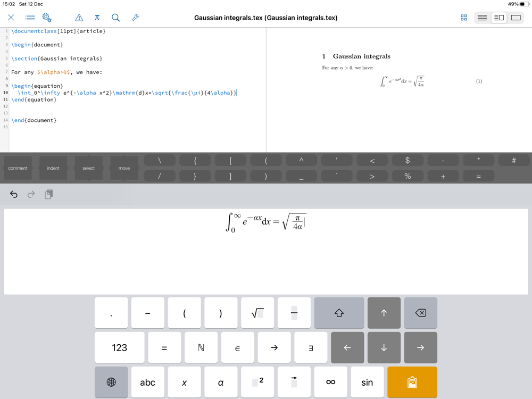Open the pi math symbols icon
Viewport: 532px width, 399px height.
97,18
